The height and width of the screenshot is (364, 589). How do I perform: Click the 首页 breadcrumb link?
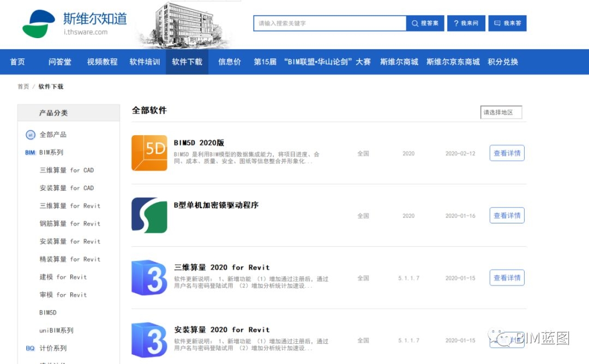(23, 87)
